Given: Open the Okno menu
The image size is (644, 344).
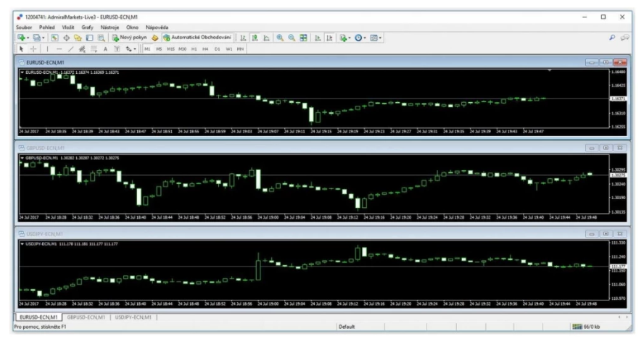Looking at the screenshot, I should (132, 27).
